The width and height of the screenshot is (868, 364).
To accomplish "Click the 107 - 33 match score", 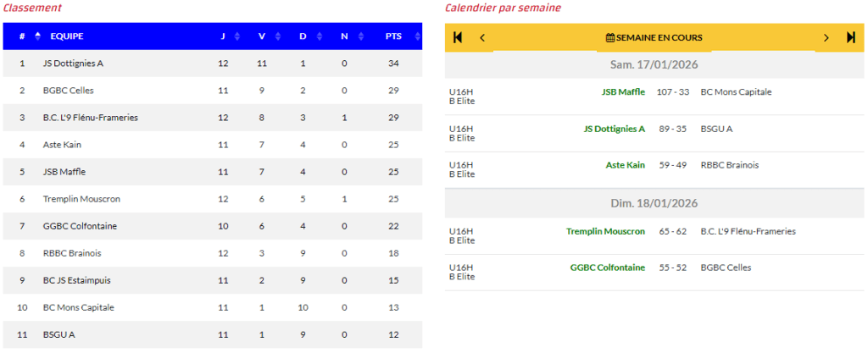I will click(x=672, y=92).
